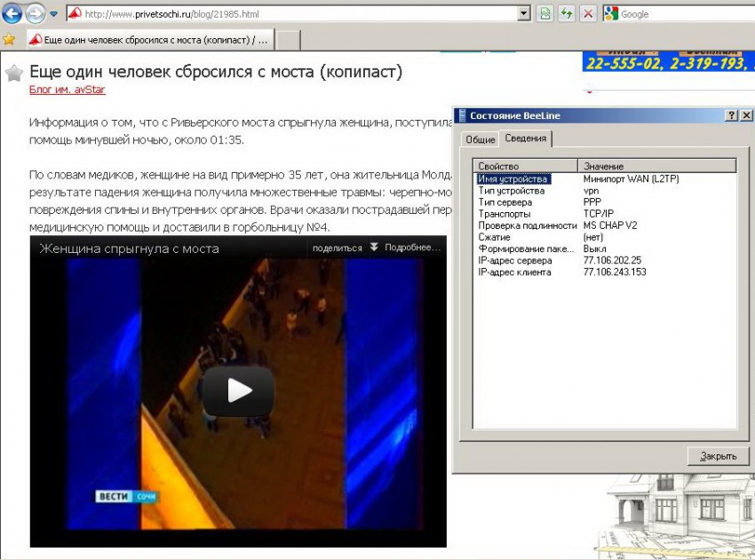
Task: Open the 'Блог им. avStar' link
Action: [68, 90]
